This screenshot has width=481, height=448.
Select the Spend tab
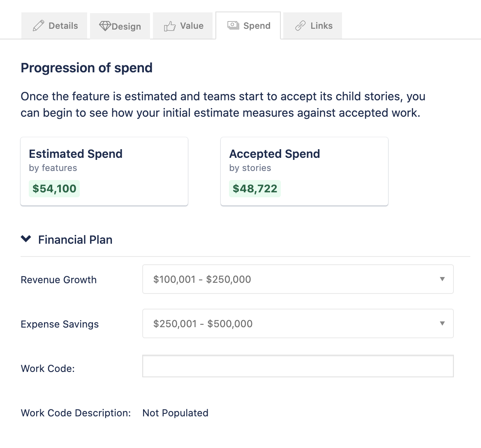tap(248, 26)
